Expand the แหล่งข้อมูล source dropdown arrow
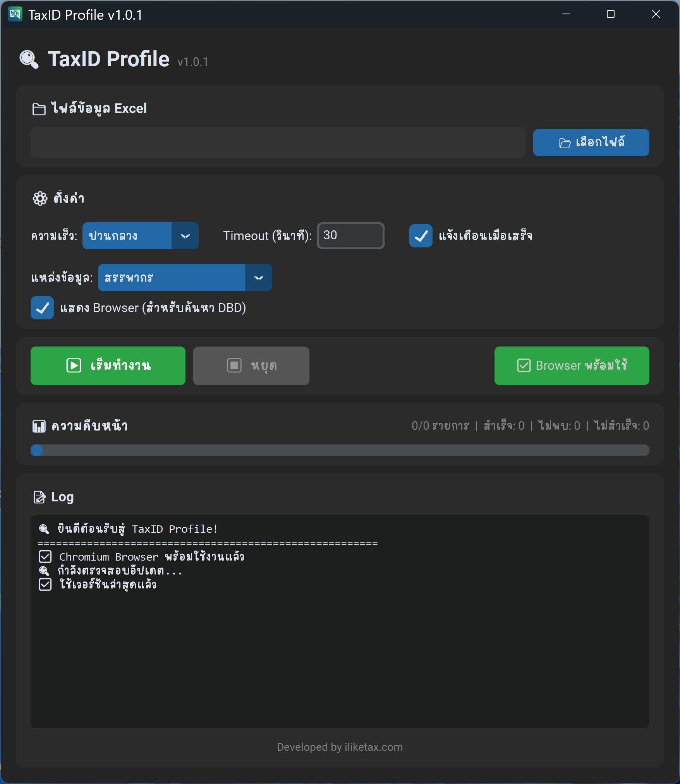Image resolution: width=680 pixels, height=784 pixels. click(x=259, y=278)
